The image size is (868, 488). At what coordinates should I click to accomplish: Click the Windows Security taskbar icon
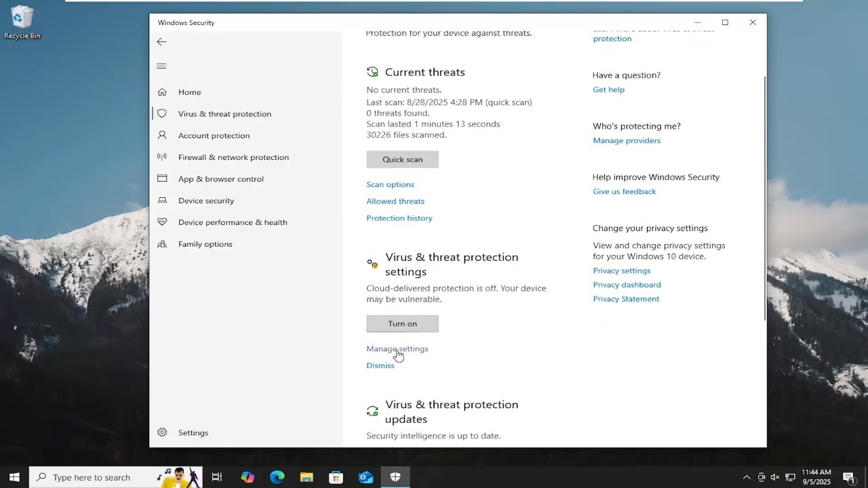pyautogui.click(x=395, y=477)
